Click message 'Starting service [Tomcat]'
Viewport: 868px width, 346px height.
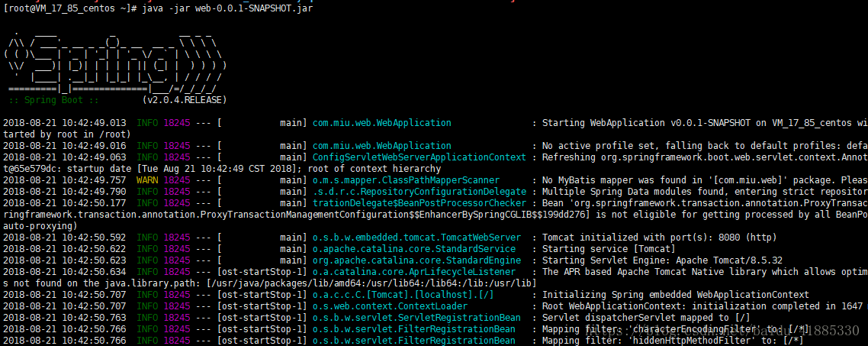tap(609, 249)
